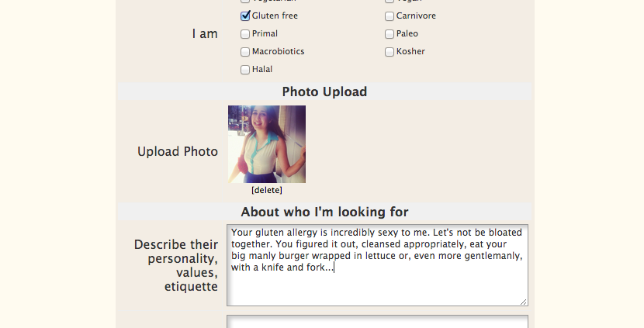Click the 'I am' field label

[205, 33]
